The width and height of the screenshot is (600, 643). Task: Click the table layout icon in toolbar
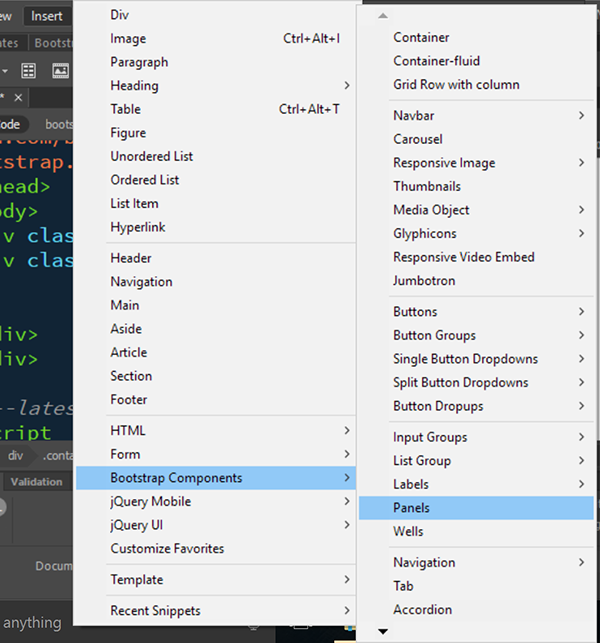(29, 70)
